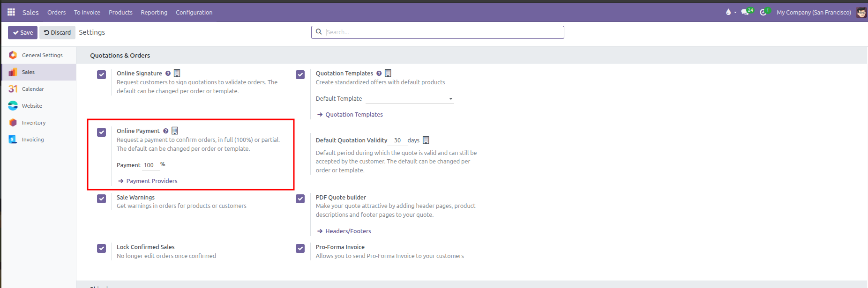Open the My Company (San Francisco) switcher
The width and height of the screenshot is (868, 288).
click(814, 13)
